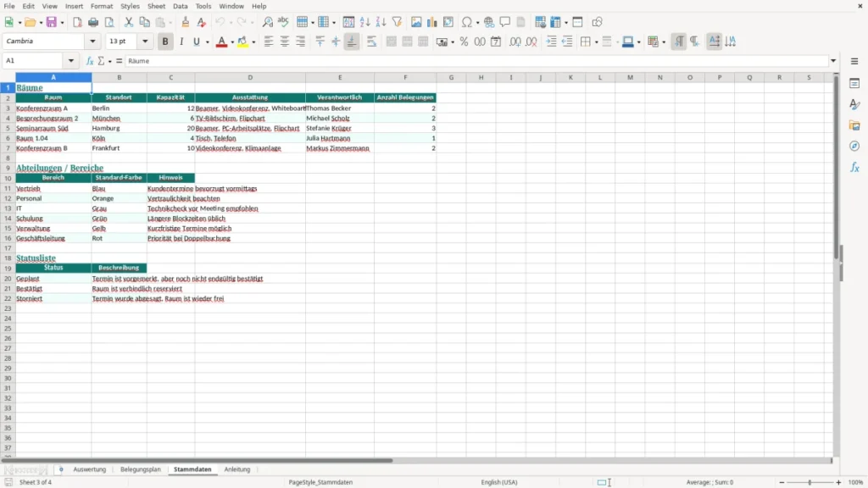Open sidebar Gallery panel icon
Image resolution: width=868 pixels, height=488 pixels.
pyautogui.click(x=854, y=125)
